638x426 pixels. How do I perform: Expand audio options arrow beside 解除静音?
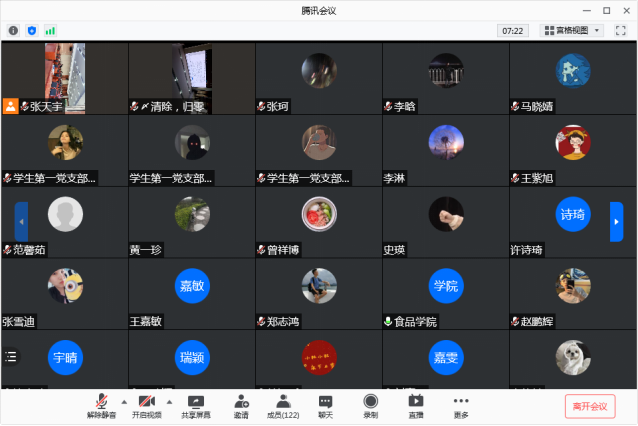(x=124, y=401)
